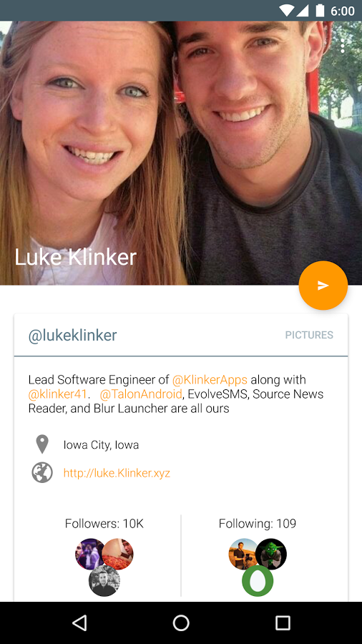The height and width of the screenshot is (644, 362).
Task: Tap the green egg avatar thumbnail
Action: (258, 581)
